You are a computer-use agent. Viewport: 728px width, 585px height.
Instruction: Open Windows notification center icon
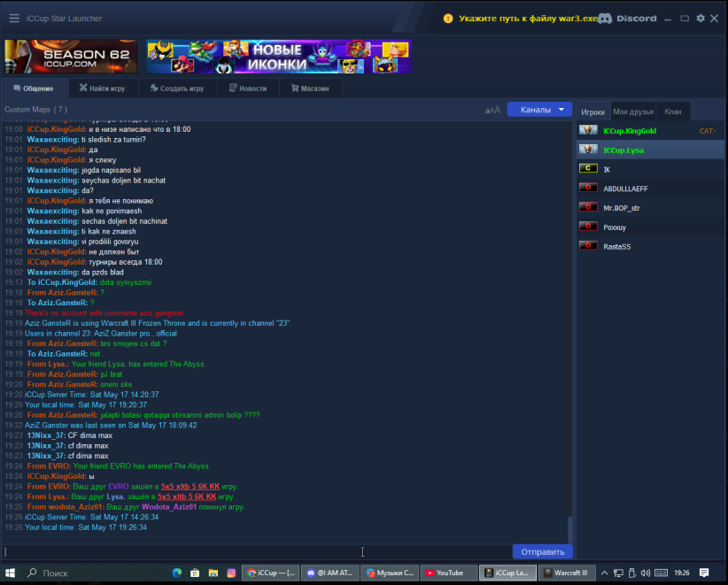point(704,573)
